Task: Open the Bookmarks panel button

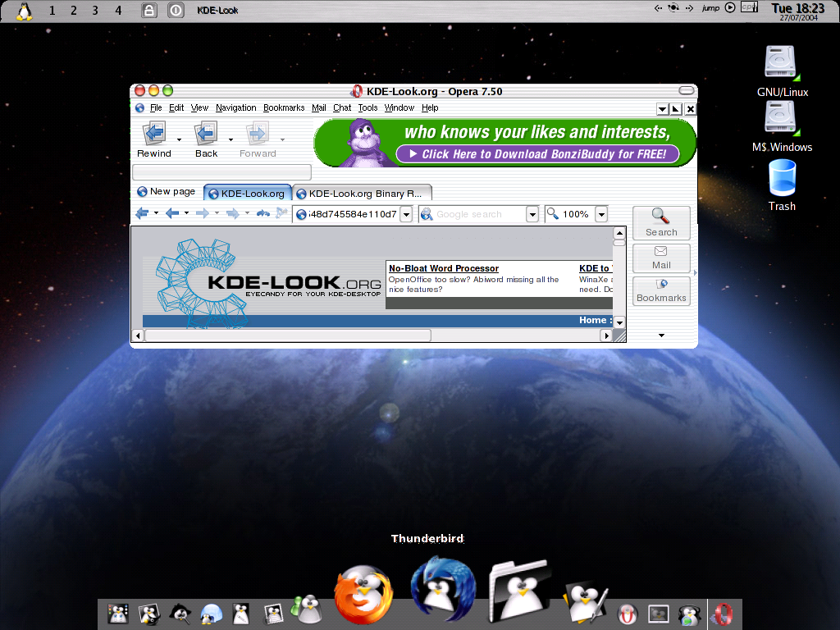Action: click(x=661, y=291)
